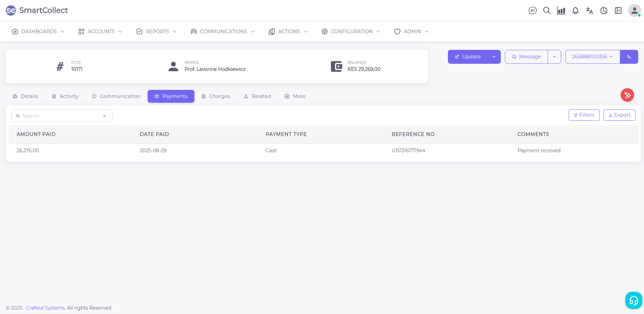This screenshot has width=644, height=314.
Task: Click the search magnifier icon in header
Action: 547,11
